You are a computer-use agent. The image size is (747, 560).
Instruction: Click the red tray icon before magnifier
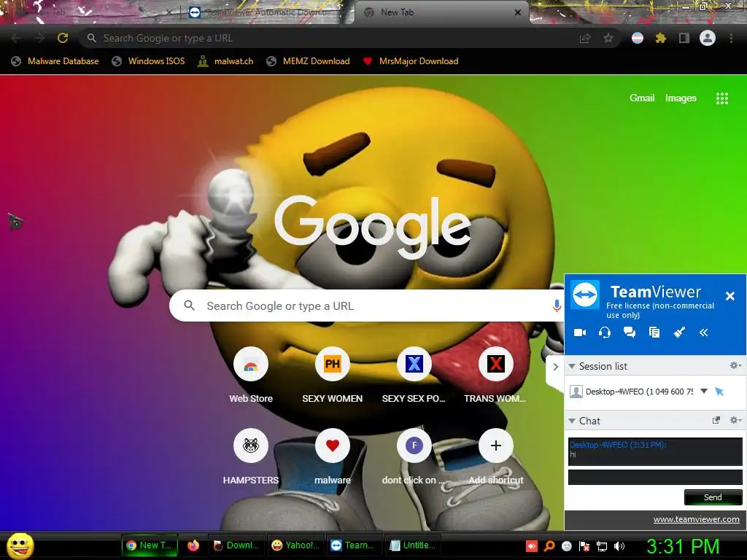pyautogui.click(x=532, y=546)
